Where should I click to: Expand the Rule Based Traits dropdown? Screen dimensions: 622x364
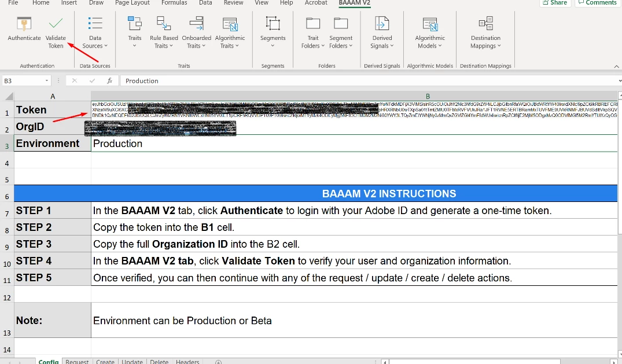171,46
